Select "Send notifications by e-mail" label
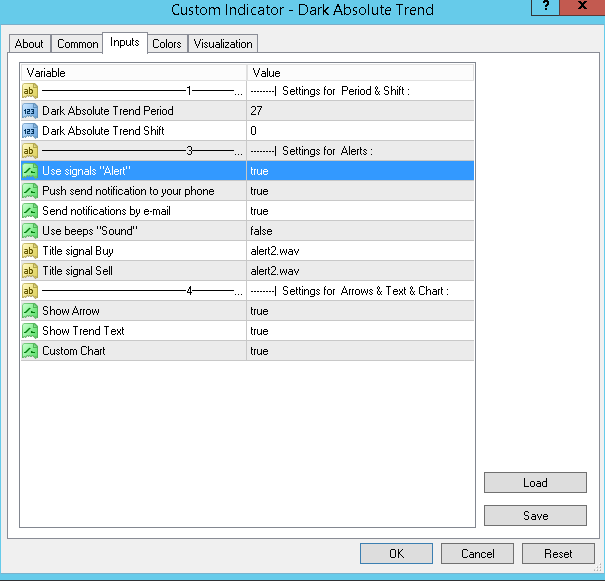This screenshot has width=605, height=582. (106, 211)
